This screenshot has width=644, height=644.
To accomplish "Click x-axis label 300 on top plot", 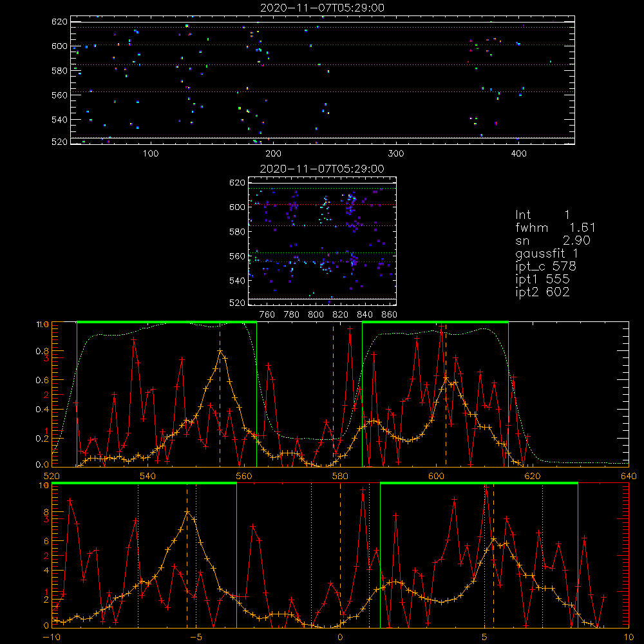I will coord(396,154).
